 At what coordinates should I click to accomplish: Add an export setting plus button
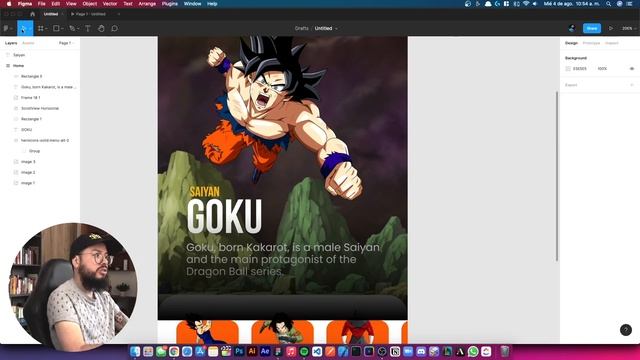pos(632,85)
